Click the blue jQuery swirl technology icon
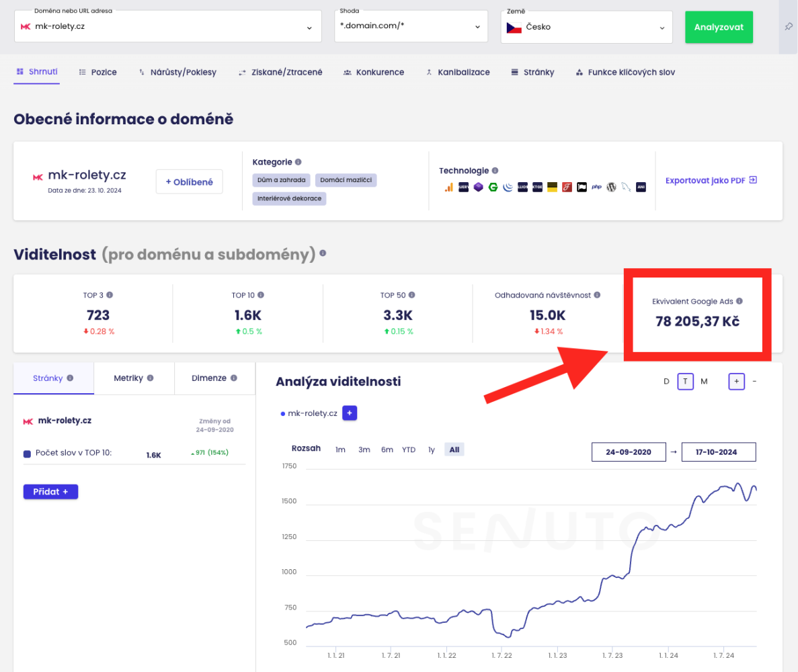 508,187
